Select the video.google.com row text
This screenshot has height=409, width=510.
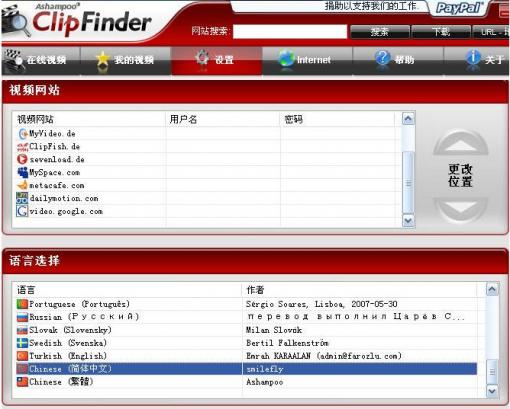click(x=66, y=211)
